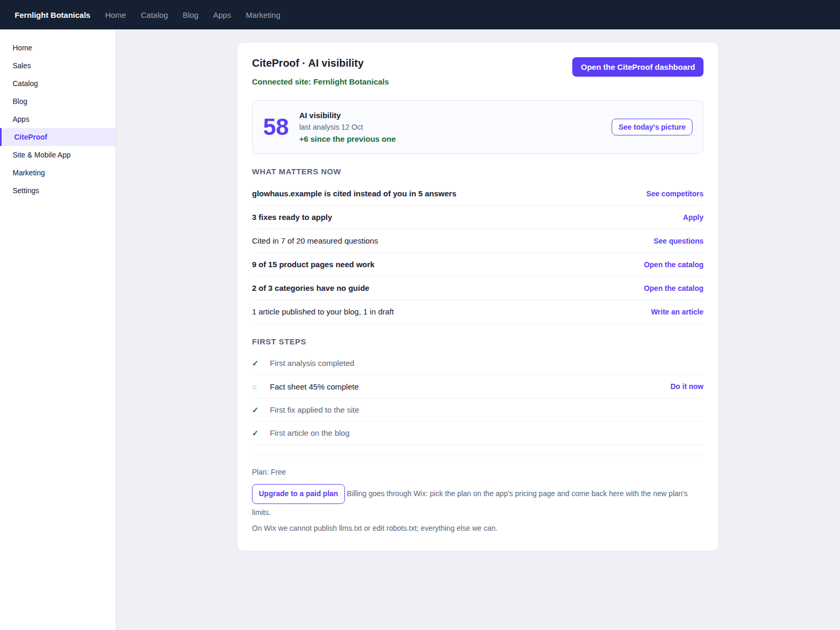
Task: Click the llms.txt and robots.txt note
Action: [x=374, y=528]
